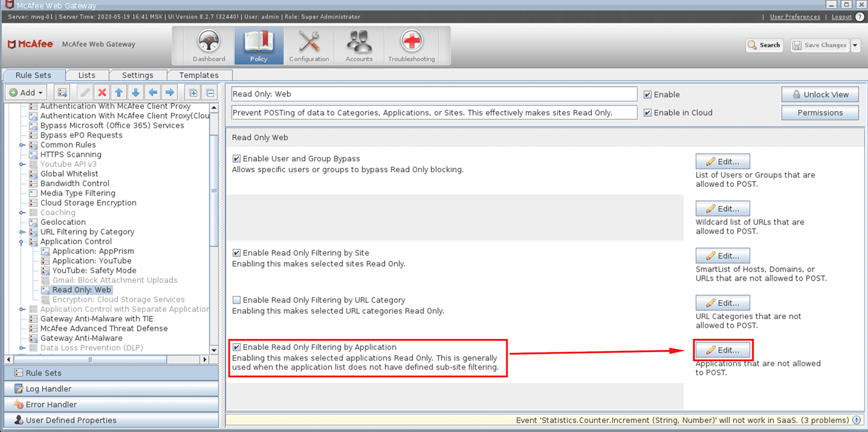Edit the Wildcard list of URLs allowed to POST

click(x=723, y=209)
